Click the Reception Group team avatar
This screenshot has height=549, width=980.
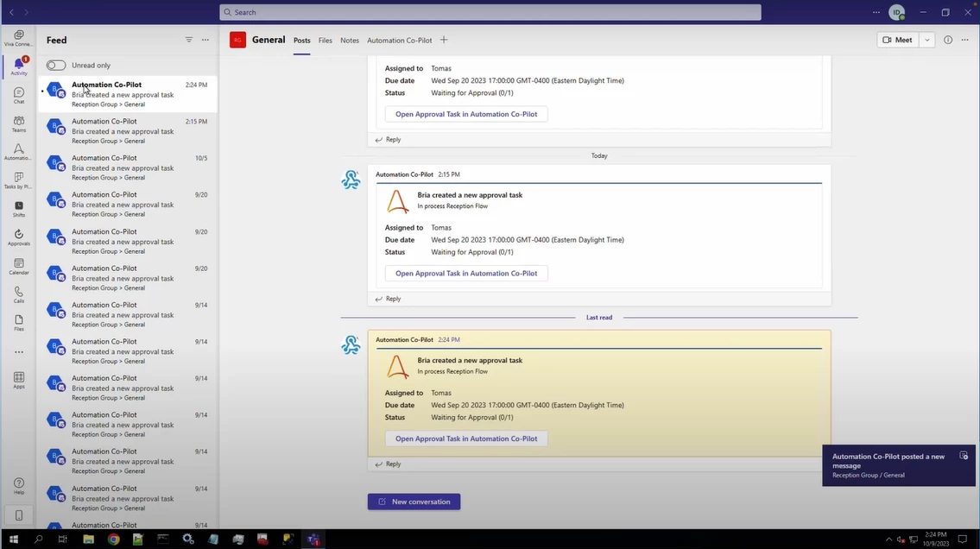tap(237, 40)
